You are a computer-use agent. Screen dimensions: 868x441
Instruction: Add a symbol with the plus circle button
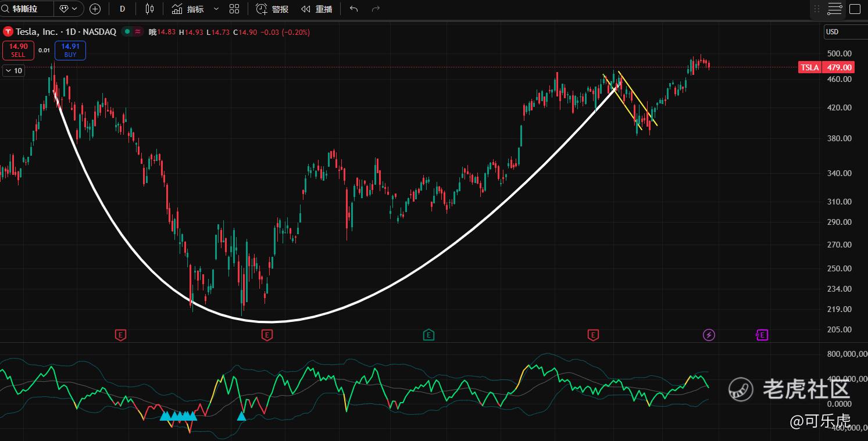click(x=95, y=9)
